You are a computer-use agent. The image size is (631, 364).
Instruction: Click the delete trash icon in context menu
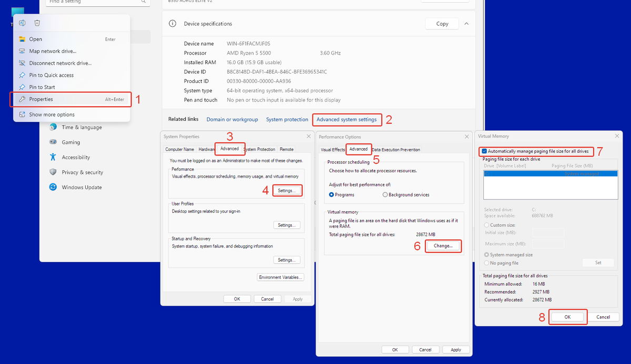pos(37,23)
